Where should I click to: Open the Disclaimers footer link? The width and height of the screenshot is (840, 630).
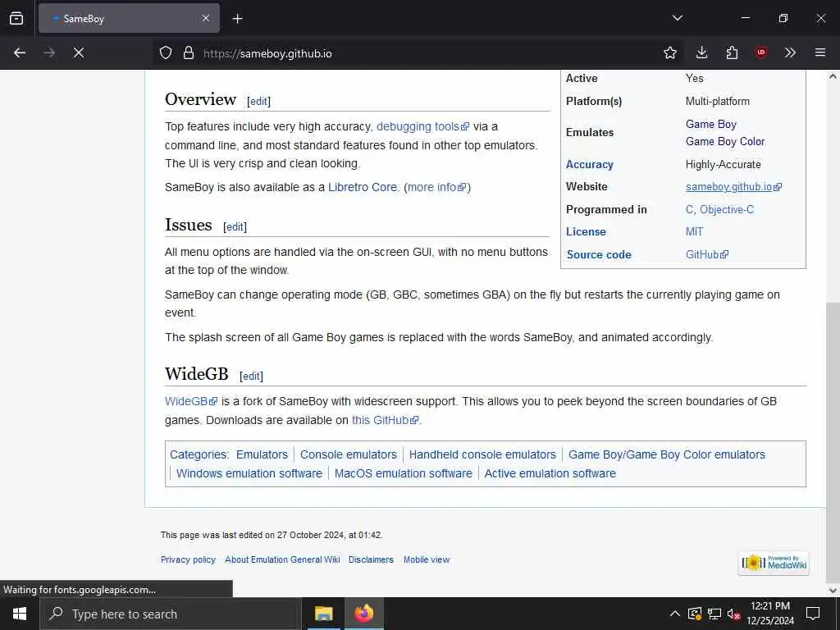point(371,559)
